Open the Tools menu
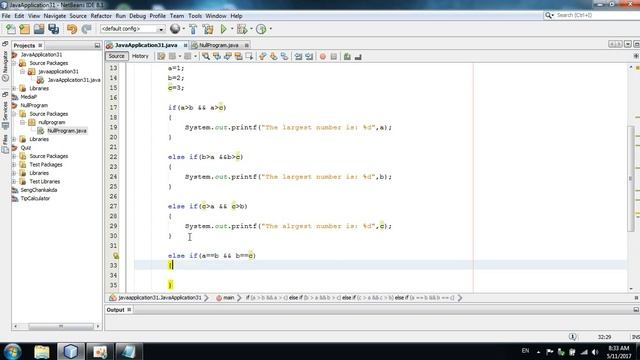Screen dimensions: 640x360 click(x=195, y=16)
